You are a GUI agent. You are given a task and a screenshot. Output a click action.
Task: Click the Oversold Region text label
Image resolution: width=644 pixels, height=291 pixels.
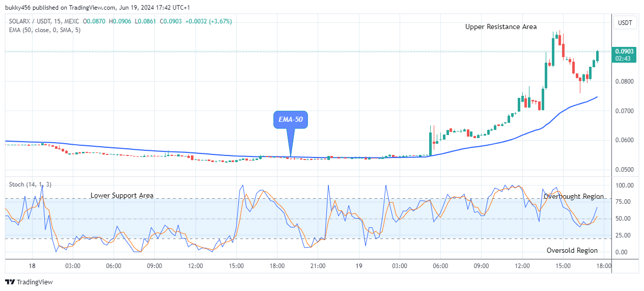coord(572,250)
